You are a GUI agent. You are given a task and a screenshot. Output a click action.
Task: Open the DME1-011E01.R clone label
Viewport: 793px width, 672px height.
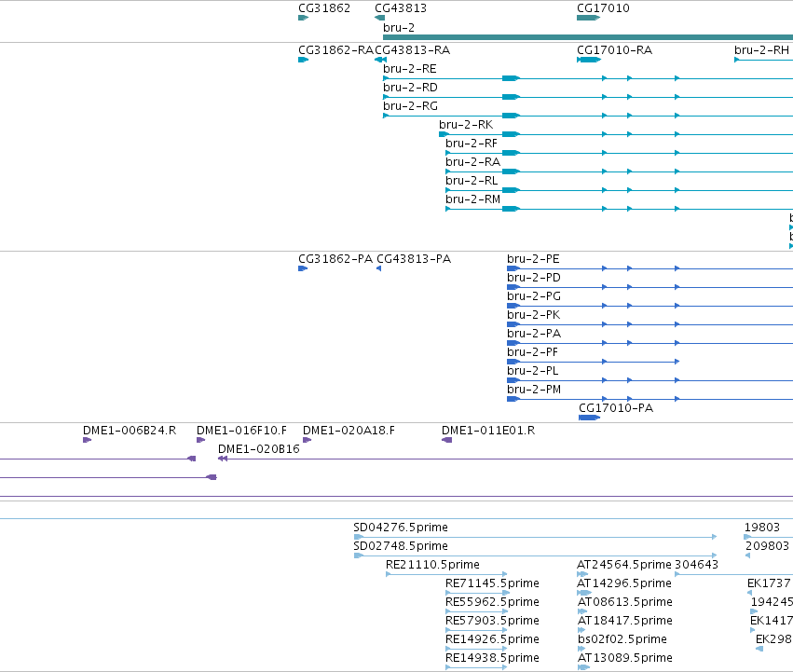coord(488,431)
